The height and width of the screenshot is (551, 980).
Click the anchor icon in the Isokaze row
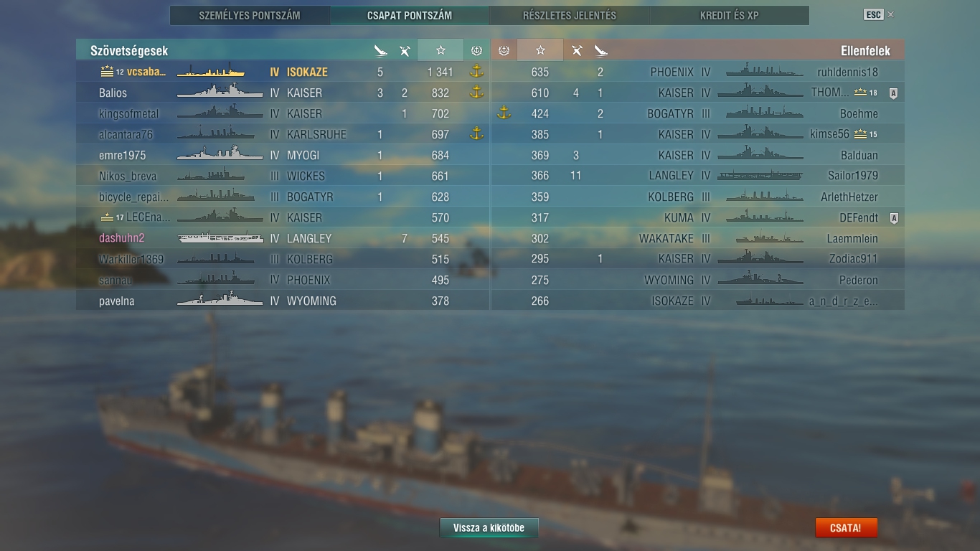pos(476,71)
